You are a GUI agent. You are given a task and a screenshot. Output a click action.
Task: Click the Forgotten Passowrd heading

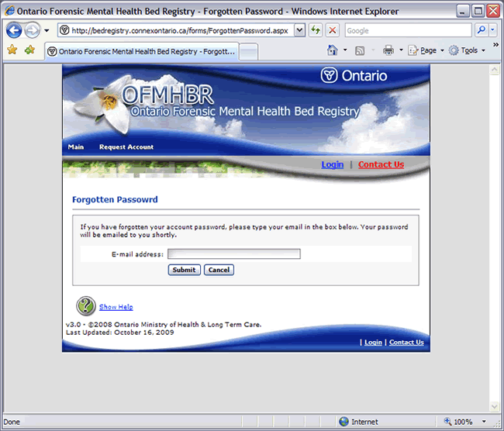tap(115, 199)
